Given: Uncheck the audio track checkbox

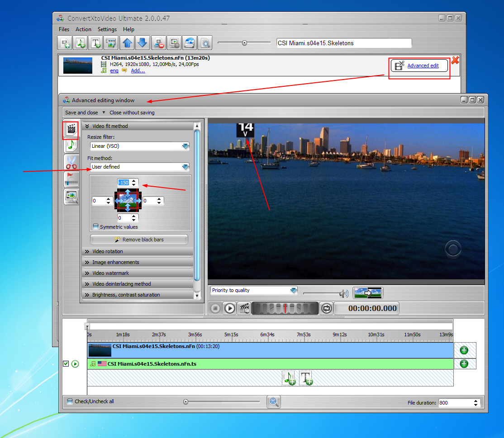Looking at the screenshot, I should click(x=66, y=364).
